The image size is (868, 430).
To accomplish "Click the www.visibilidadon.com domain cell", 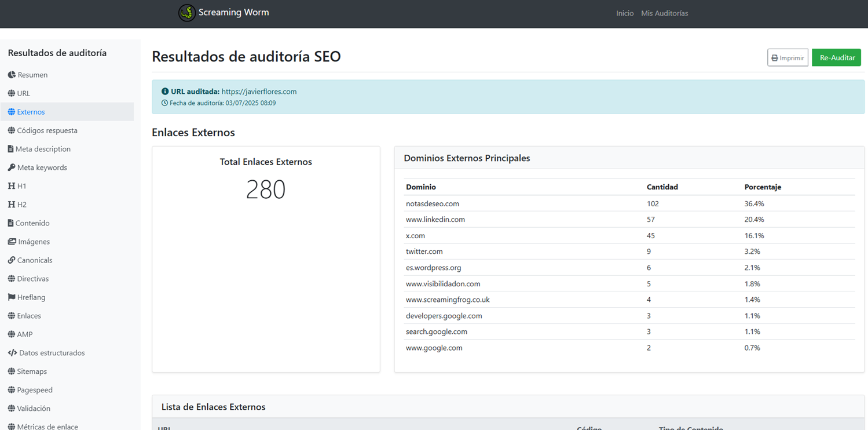I will [443, 284].
